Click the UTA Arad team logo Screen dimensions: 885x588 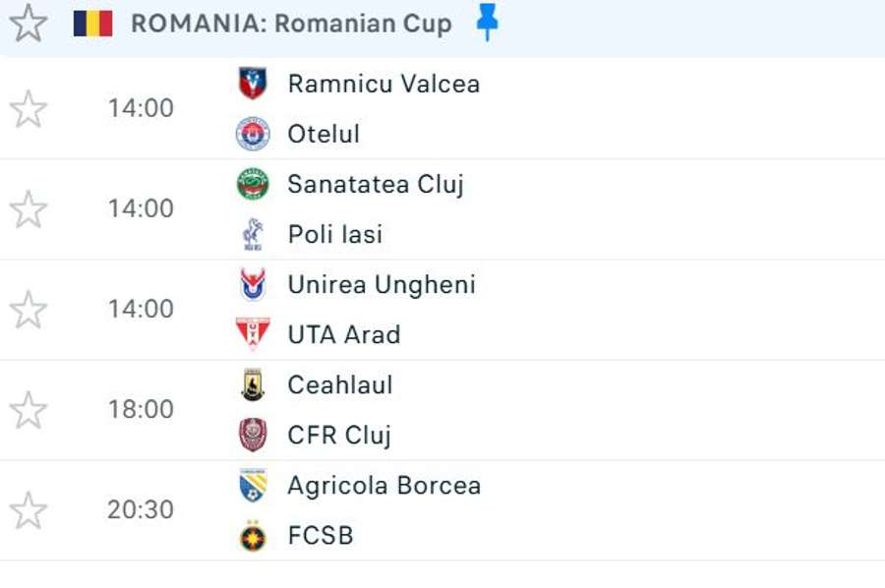coord(253,334)
